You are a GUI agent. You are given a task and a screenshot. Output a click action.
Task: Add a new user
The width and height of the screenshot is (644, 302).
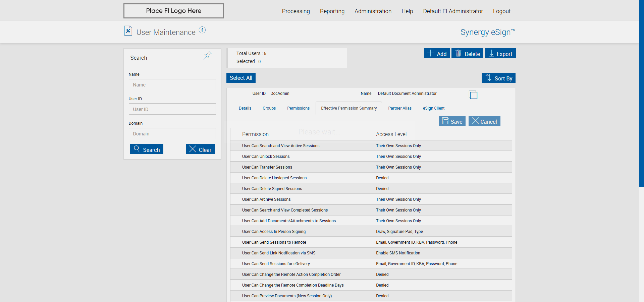click(437, 54)
